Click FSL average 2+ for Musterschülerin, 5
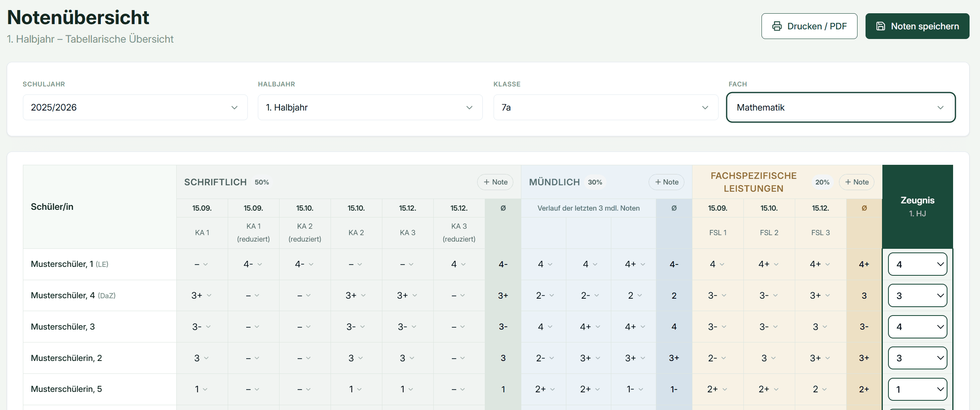 point(864,389)
